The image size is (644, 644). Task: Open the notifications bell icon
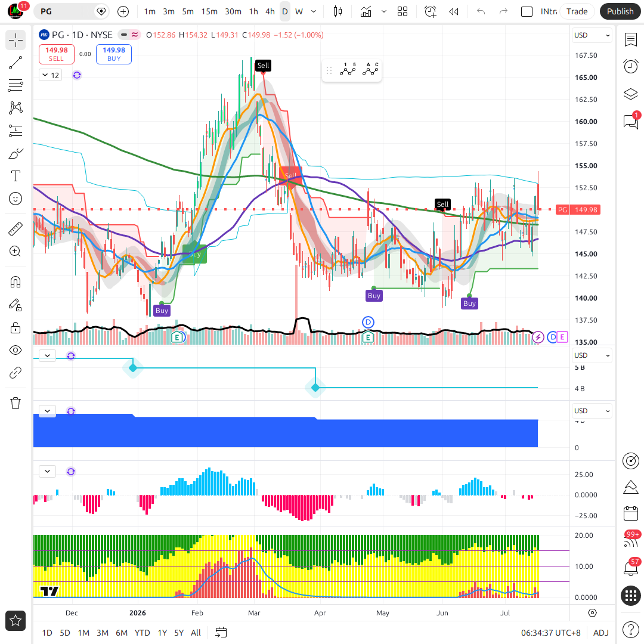point(630,568)
